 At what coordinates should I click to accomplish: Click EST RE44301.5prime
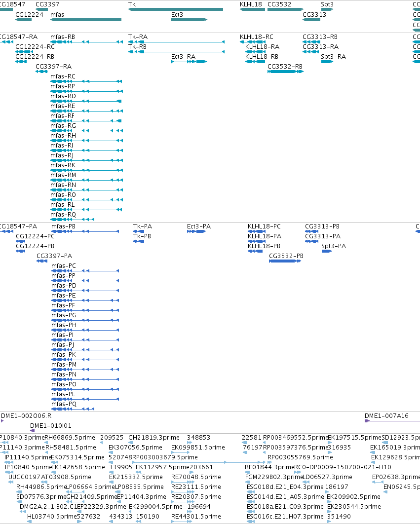point(196,516)
